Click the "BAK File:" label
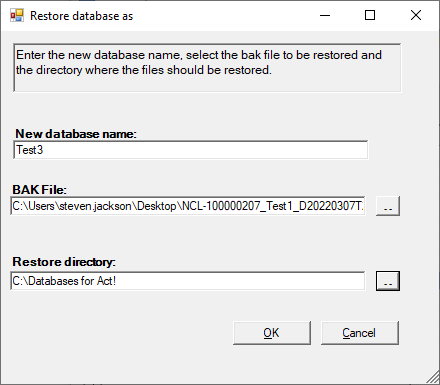 pos(40,190)
